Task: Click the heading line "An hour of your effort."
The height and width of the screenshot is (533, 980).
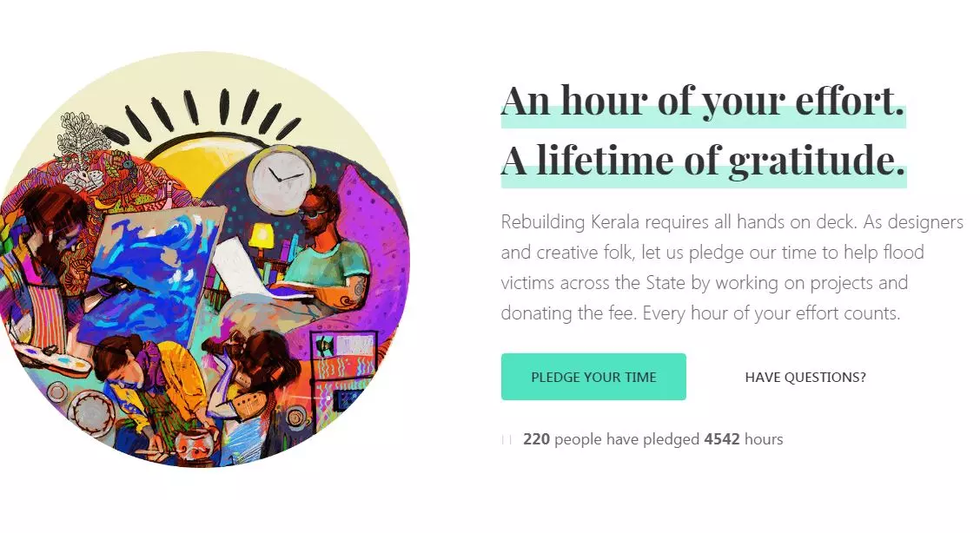Action: [703, 101]
